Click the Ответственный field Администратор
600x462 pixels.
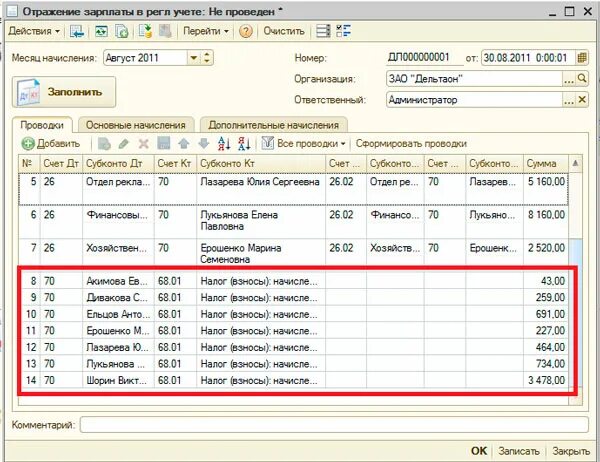point(474,100)
